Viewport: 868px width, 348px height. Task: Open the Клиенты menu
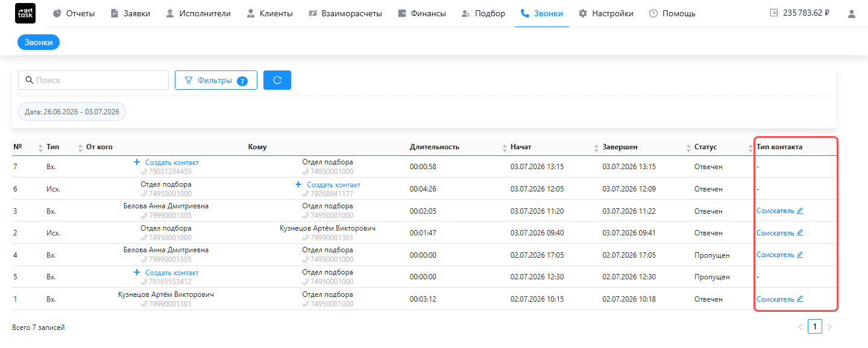tap(269, 13)
